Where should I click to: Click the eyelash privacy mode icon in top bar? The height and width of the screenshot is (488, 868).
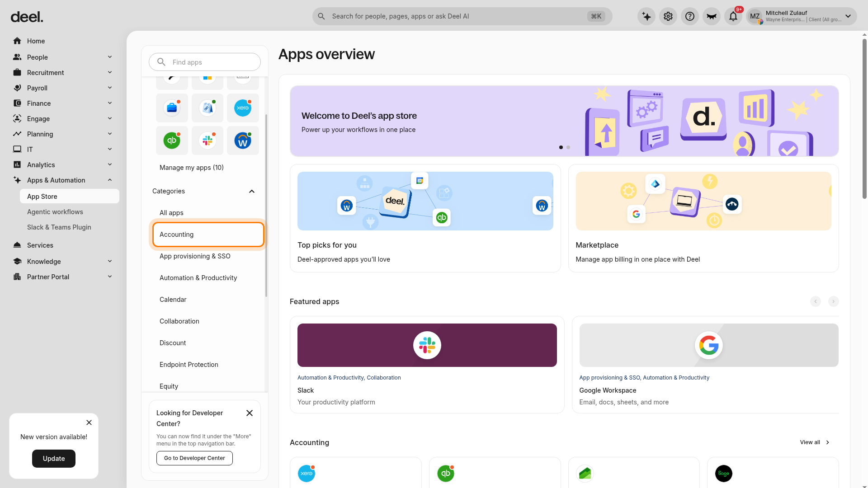[712, 16]
